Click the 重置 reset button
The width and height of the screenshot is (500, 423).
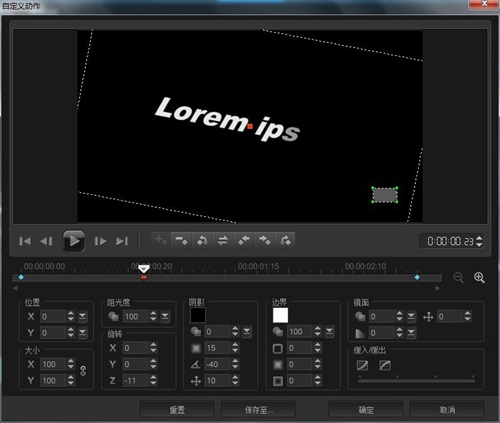pos(177,410)
